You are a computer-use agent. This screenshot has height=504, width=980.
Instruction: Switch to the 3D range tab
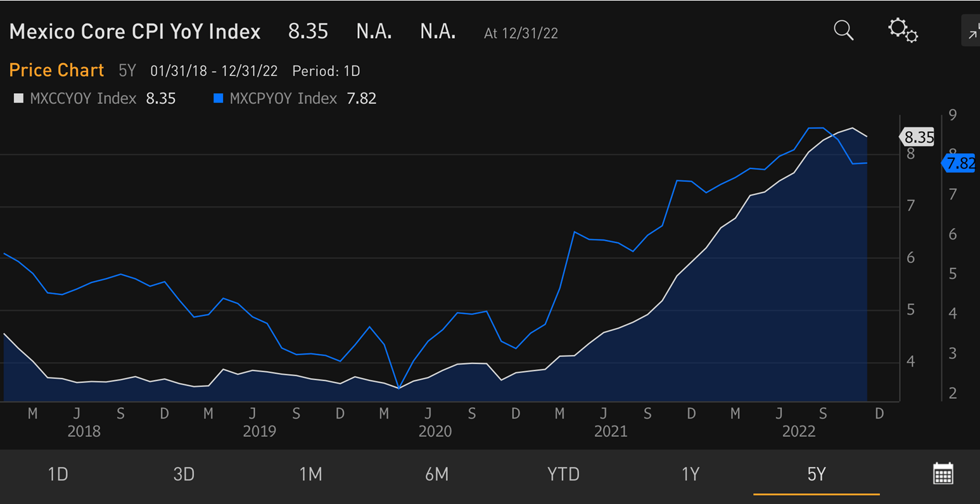(x=184, y=474)
